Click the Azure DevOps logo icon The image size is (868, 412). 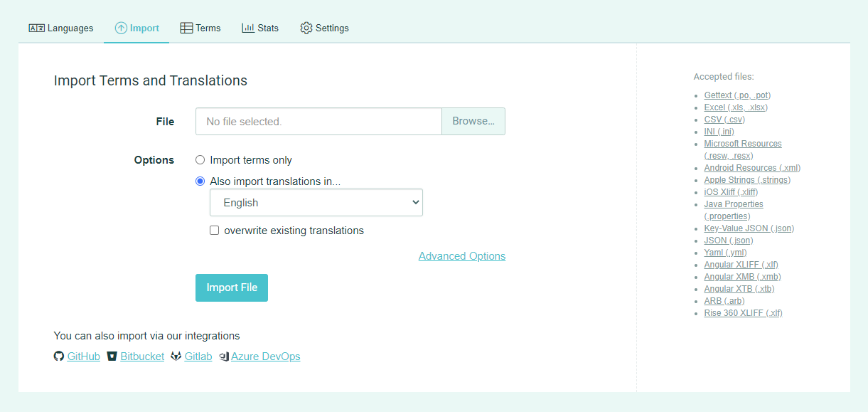[x=224, y=356]
